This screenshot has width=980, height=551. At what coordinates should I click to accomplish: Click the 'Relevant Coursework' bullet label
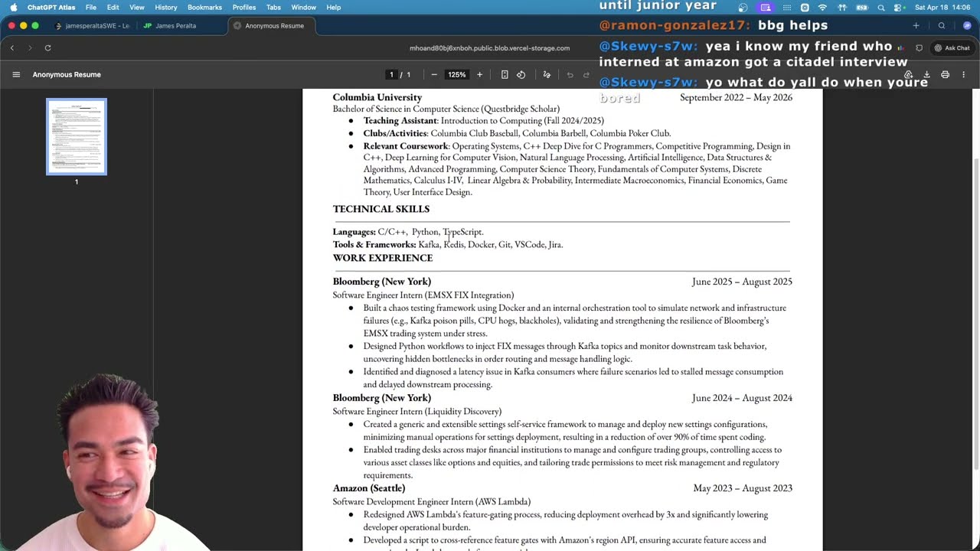pos(406,146)
